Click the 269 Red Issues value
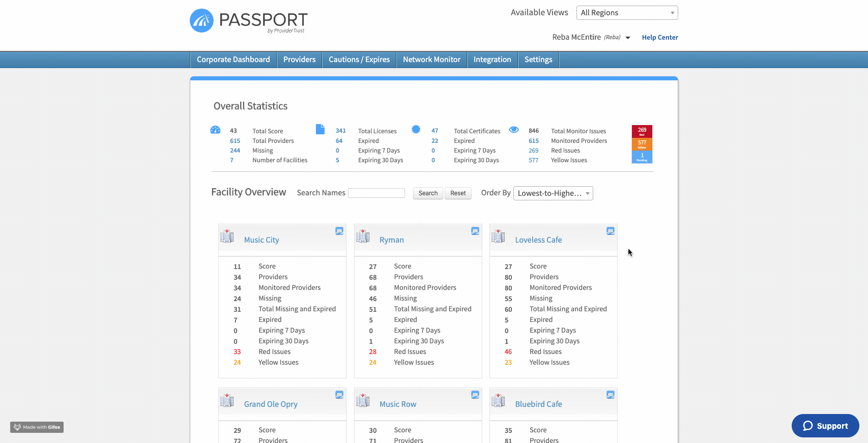868x443 pixels. coord(533,151)
